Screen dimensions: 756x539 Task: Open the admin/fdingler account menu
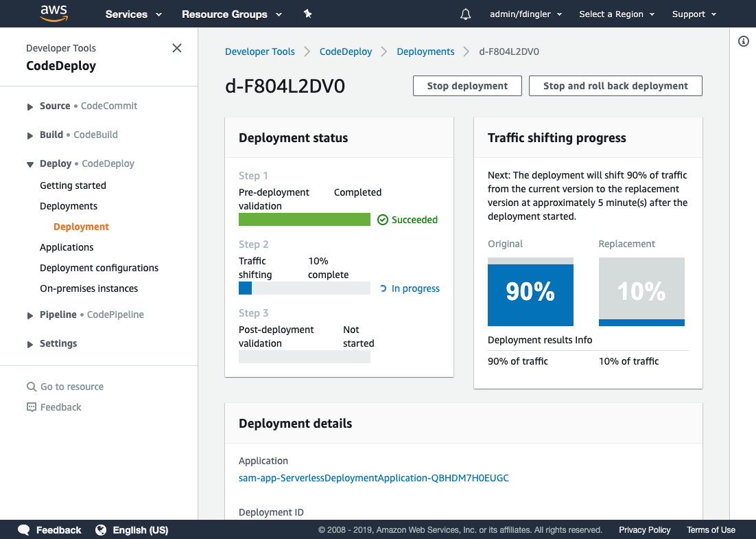coord(526,14)
